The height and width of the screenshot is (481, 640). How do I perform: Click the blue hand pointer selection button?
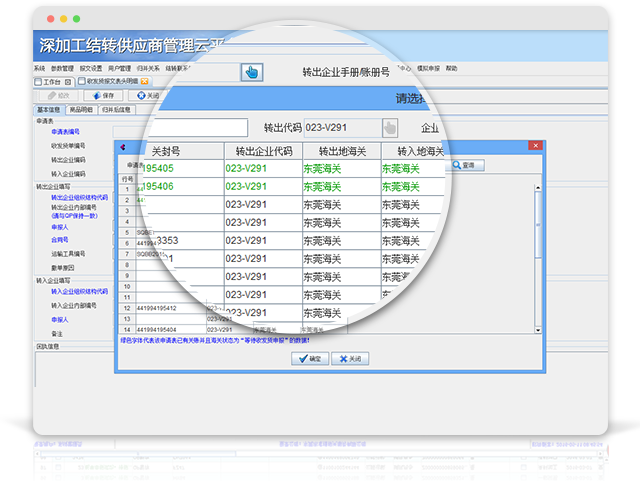click(252, 72)
